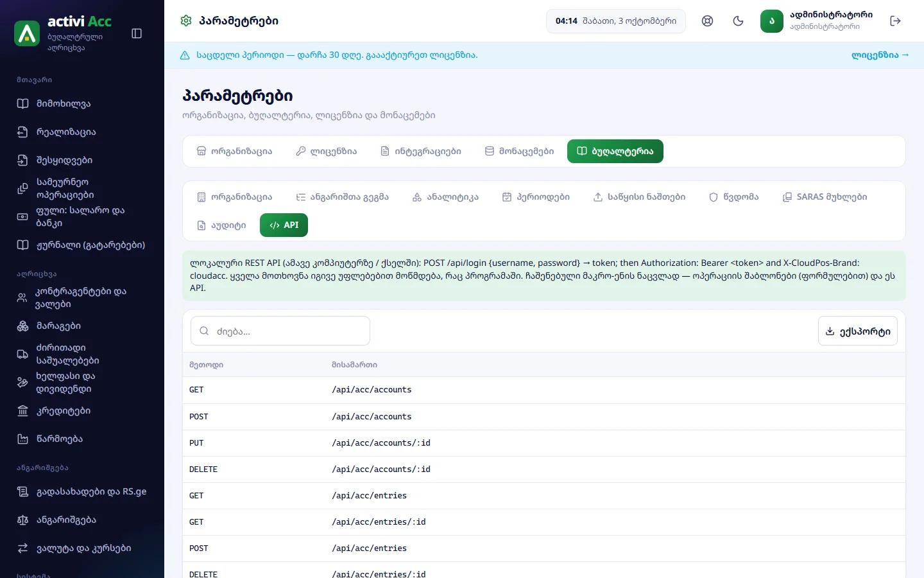Open წარმოება in the sidebar
This screenshot has height=578, width=924.
tap(82, 439)
